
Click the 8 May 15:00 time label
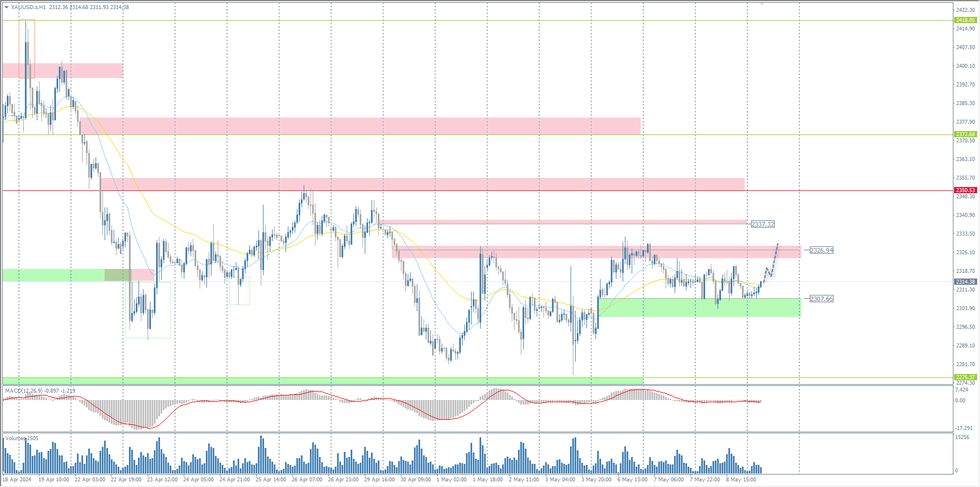click(x=741, y=480)
